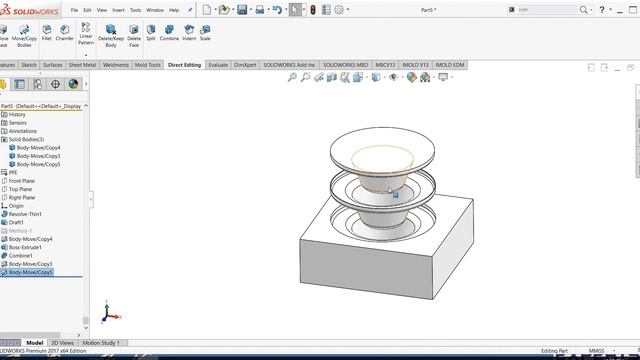The width and height of the screenshot is (640, 360).
Task: Switch to the Mold Tools tab
Action: tap(147, 65)
